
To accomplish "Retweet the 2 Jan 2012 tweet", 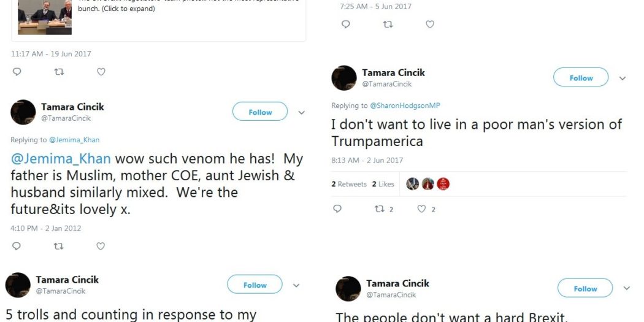I will coord(58,246).
